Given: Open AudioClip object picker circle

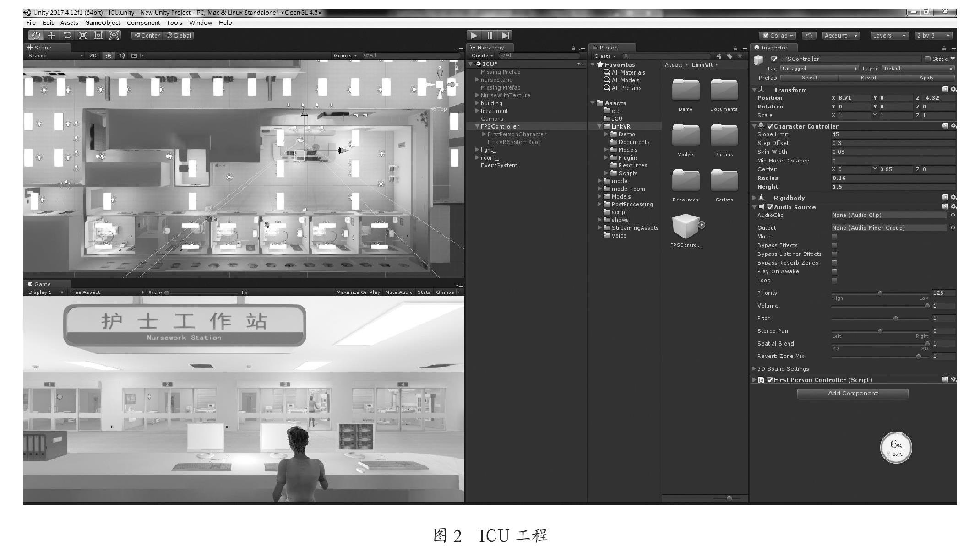Looking at the screenshot, I should 953,215.
